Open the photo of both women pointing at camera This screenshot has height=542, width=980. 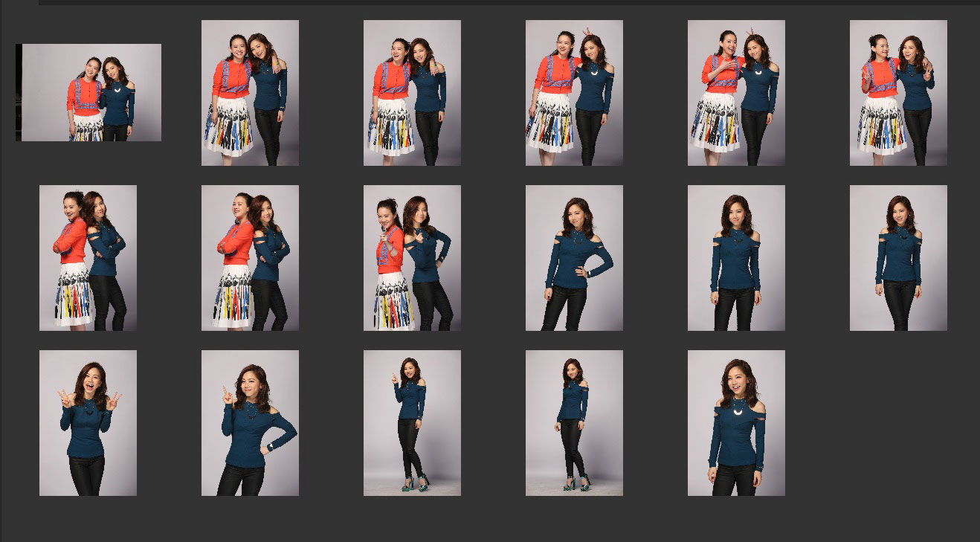coord(412,257)
